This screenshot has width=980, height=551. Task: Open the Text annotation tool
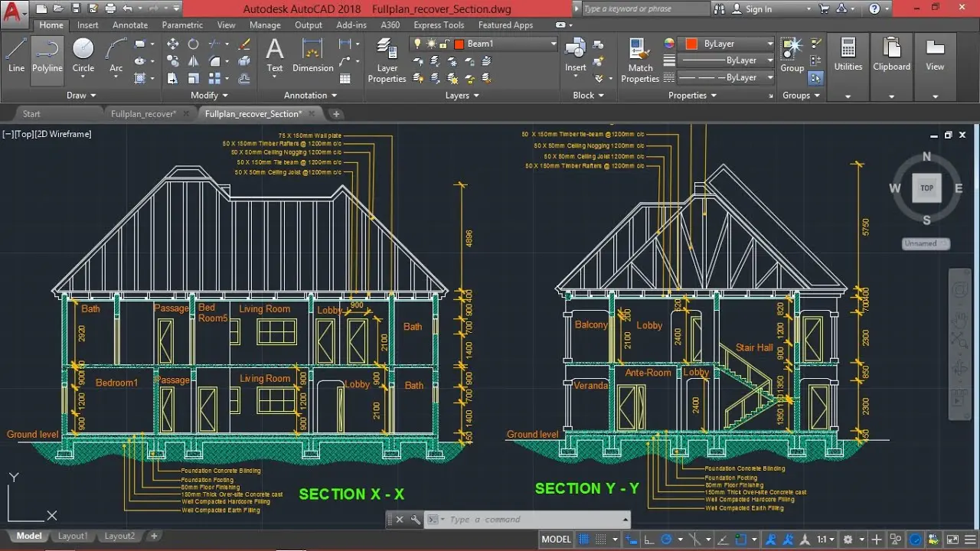275,56
